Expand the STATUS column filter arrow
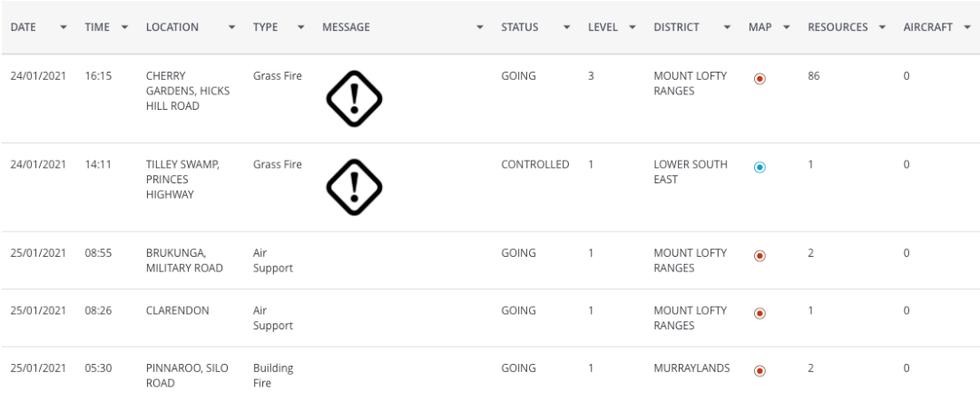 567,27
